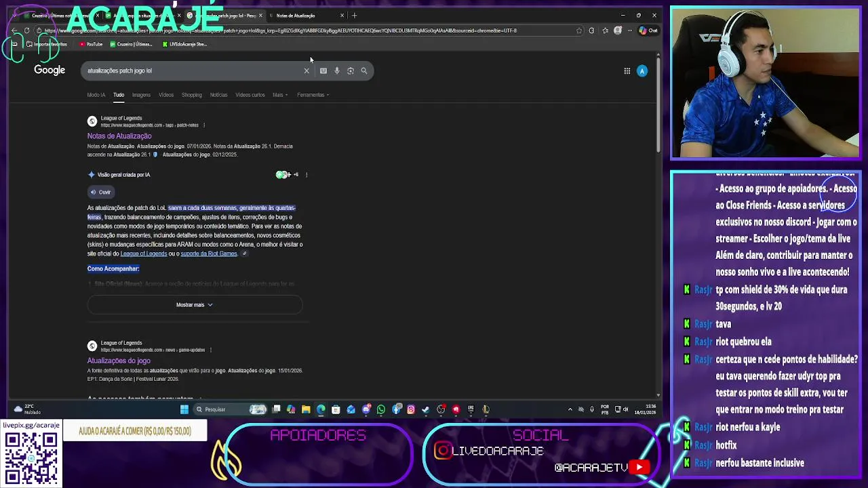Expand the Ferramentas tools dropdown
This screenshot has height=488, width=868.
pyautogui.click(x=313, y=95)
